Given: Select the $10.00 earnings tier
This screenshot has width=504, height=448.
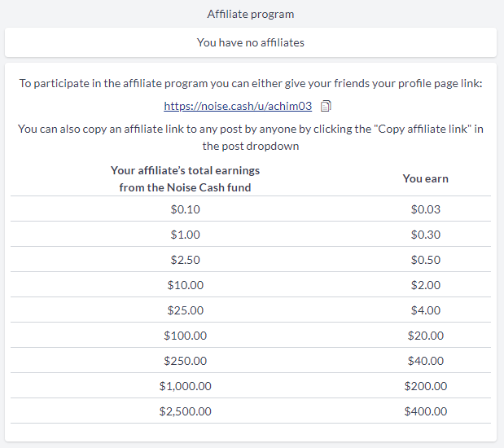Looking at the screenshot, I should tap(186, 285).
